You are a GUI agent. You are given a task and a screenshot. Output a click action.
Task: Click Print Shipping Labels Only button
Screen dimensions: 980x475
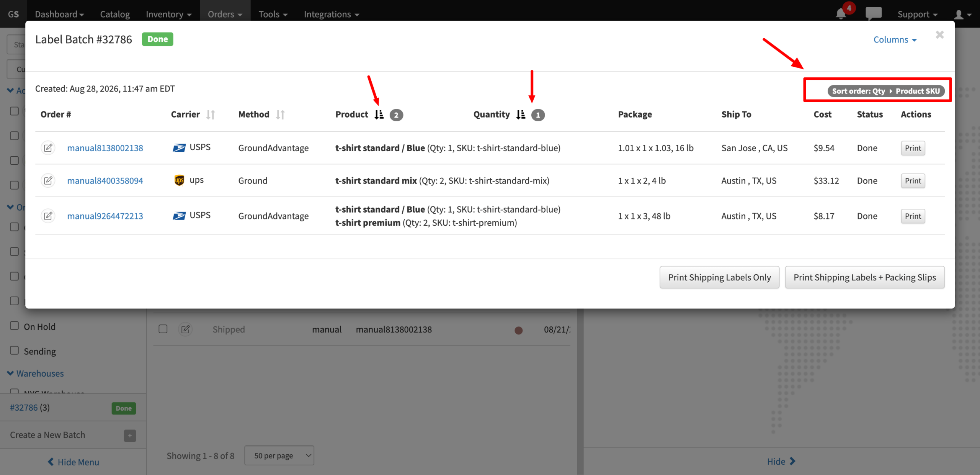click(719, 277)
